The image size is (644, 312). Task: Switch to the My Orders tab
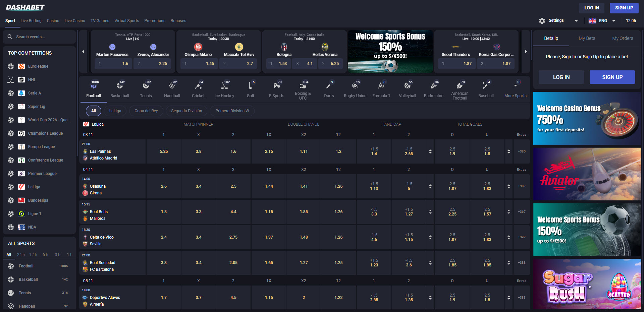(x=623, y=38)
